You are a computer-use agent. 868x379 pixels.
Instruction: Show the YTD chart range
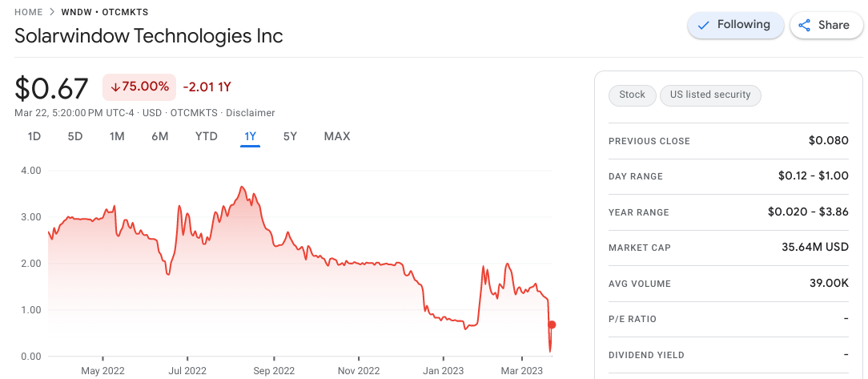pos(207,136)
